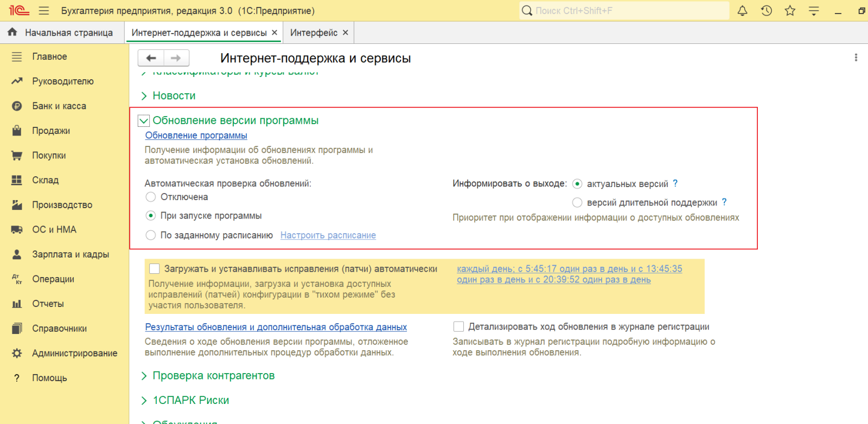The width and height of the screenshot is (868, 424).
Task: Click help question mark near актуальных версий
Action: click(675, 183)
